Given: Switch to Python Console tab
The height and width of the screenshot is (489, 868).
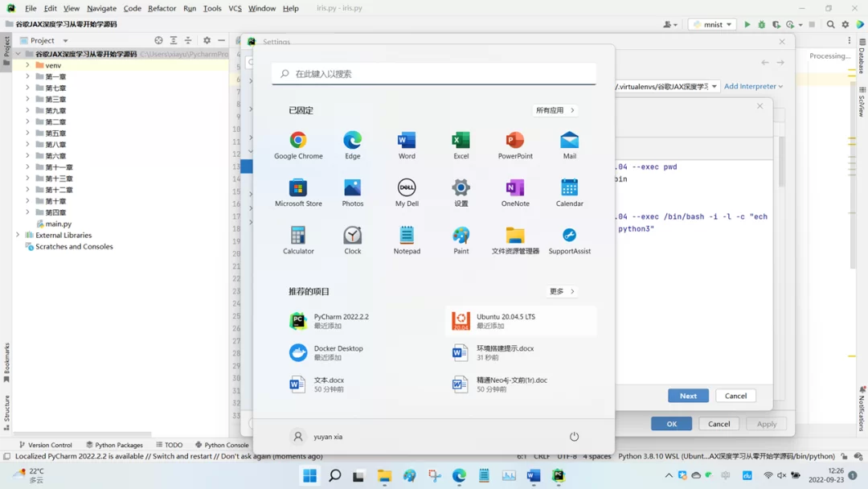Looking at the screenshot, I should (x=222, y=445).
